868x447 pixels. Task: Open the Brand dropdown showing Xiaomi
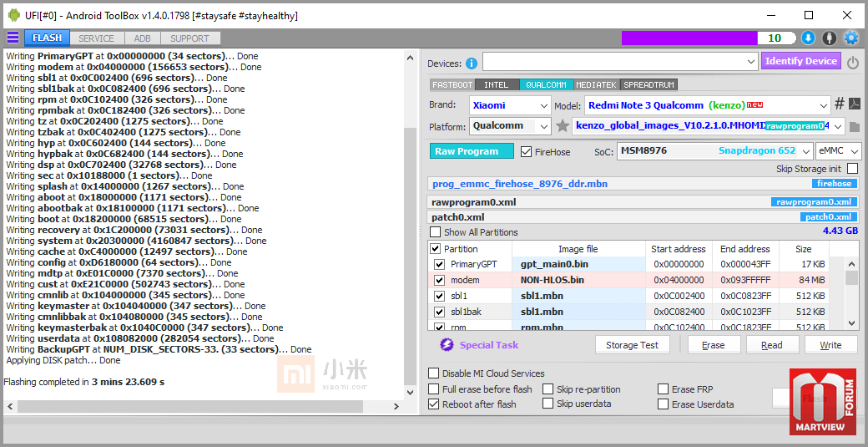tap(510, 104)
